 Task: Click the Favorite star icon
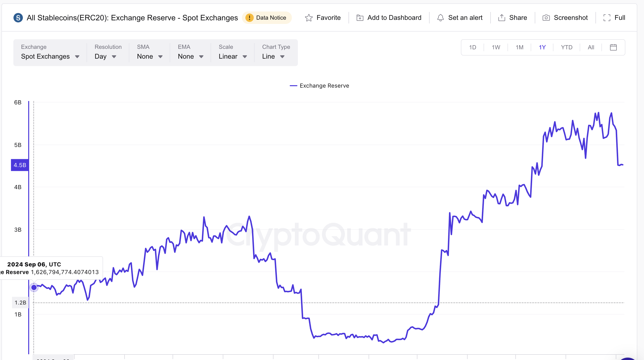309,17
